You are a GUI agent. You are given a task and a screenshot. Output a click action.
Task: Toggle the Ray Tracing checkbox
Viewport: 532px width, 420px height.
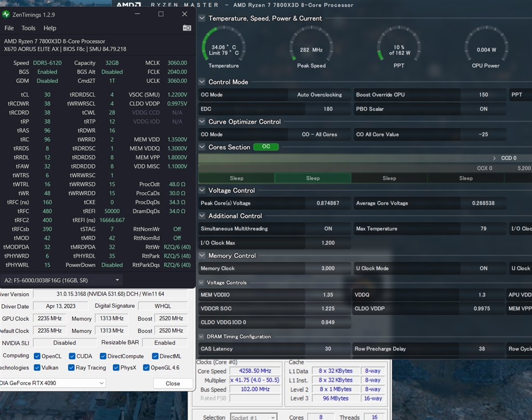click(72, 368)
